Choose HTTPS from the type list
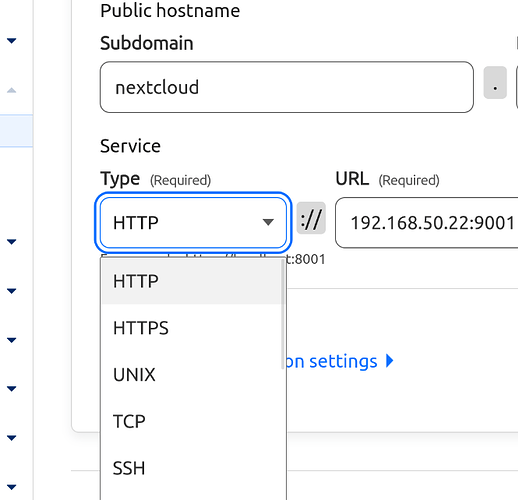518x500 pixels. point(192,328)
